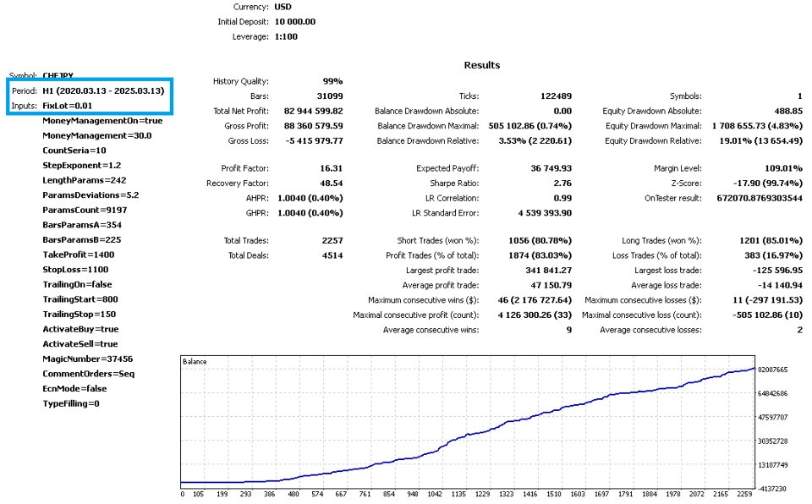Select the Total Net Profit value
This screenshot has height=504, width=812.
[313, 111]
